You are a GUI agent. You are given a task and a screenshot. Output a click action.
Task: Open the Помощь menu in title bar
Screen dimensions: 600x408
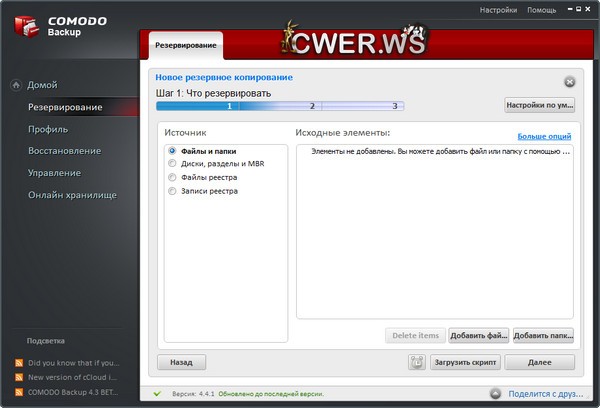541,9
